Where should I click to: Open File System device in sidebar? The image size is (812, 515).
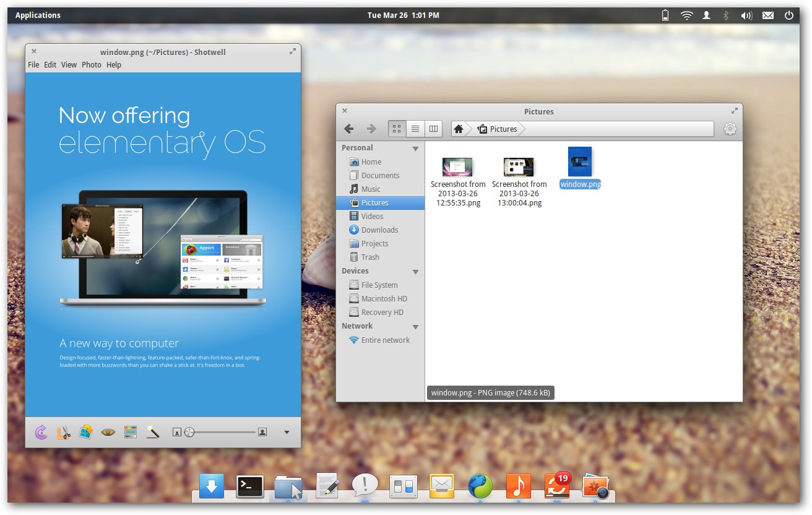click(381, 285)
